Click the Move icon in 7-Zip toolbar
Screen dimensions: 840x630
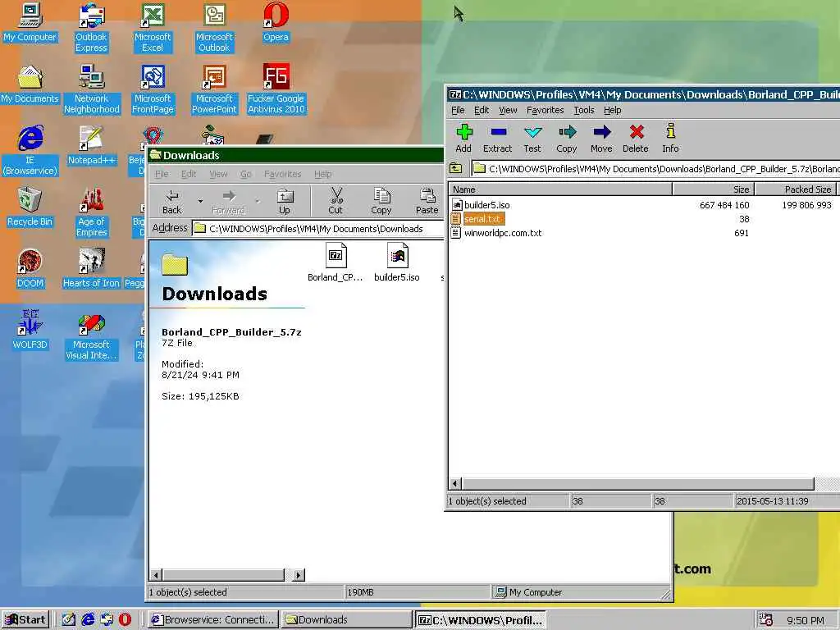(x=601, y=138)
